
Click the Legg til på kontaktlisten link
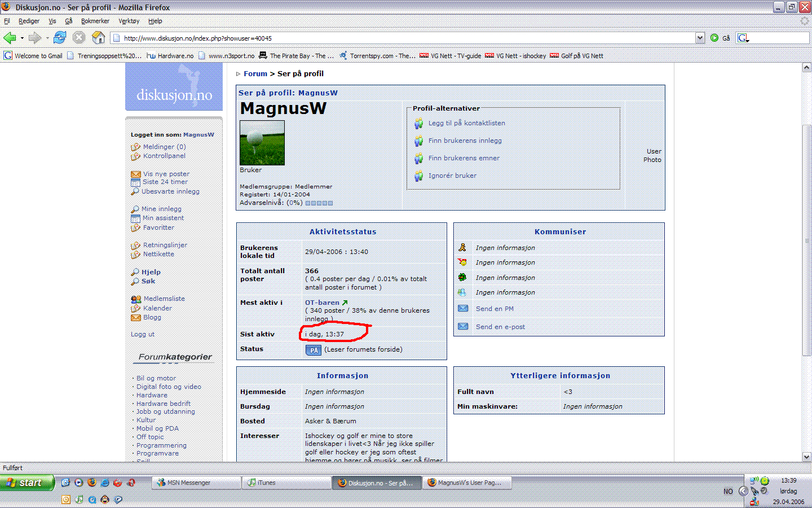[x=467, y=123]
